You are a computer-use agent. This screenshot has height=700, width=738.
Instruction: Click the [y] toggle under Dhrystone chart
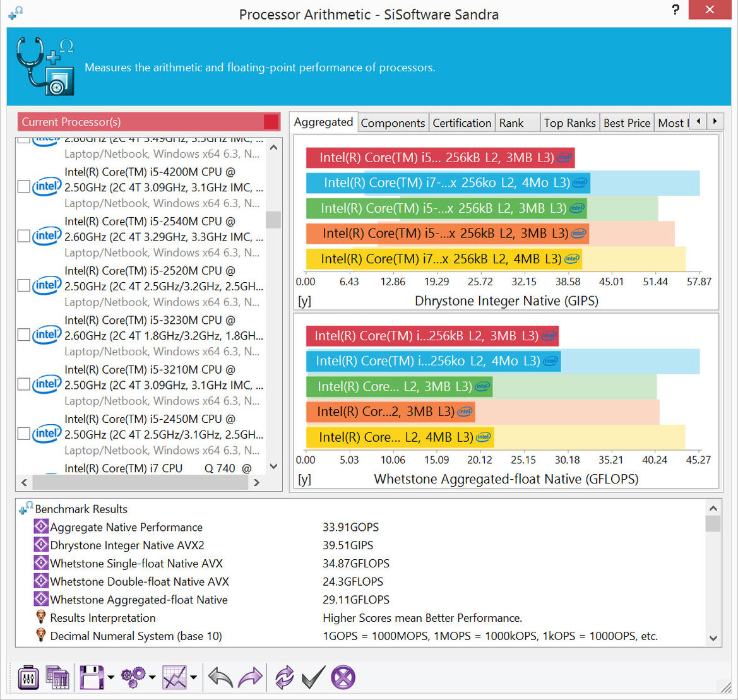click(x=304, y=301)
